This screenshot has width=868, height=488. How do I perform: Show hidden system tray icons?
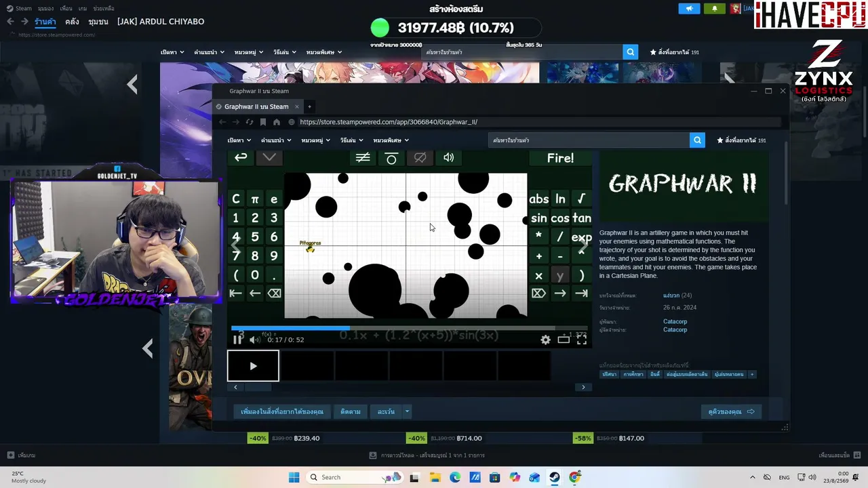click(752, 478)
